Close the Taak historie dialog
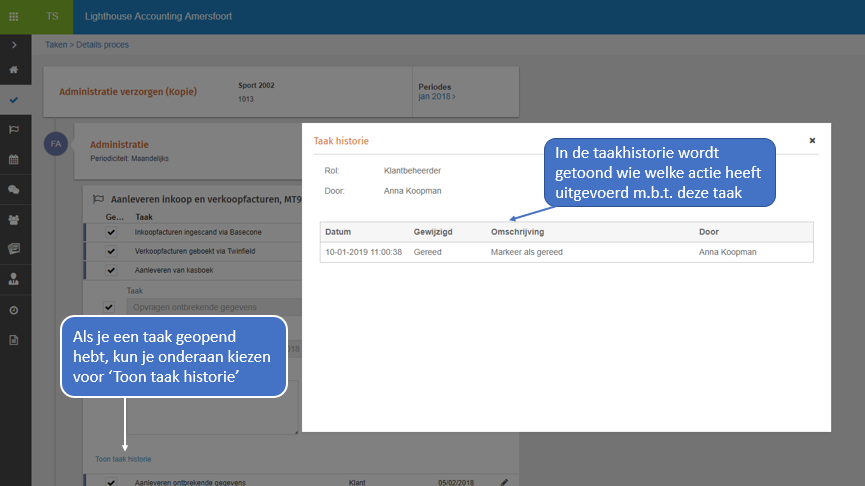Image resolution: width=865 pixels, height=486 pixels. (x=812, y=141)
